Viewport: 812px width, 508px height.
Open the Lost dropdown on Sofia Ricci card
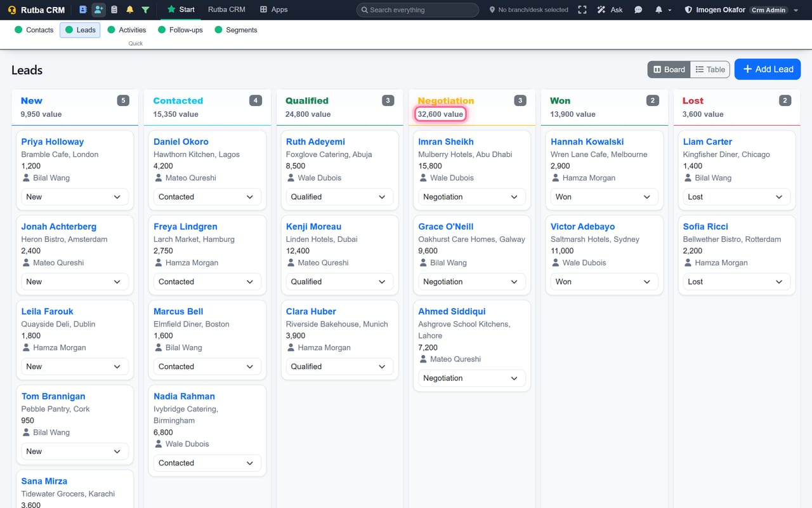click(737, 282)
